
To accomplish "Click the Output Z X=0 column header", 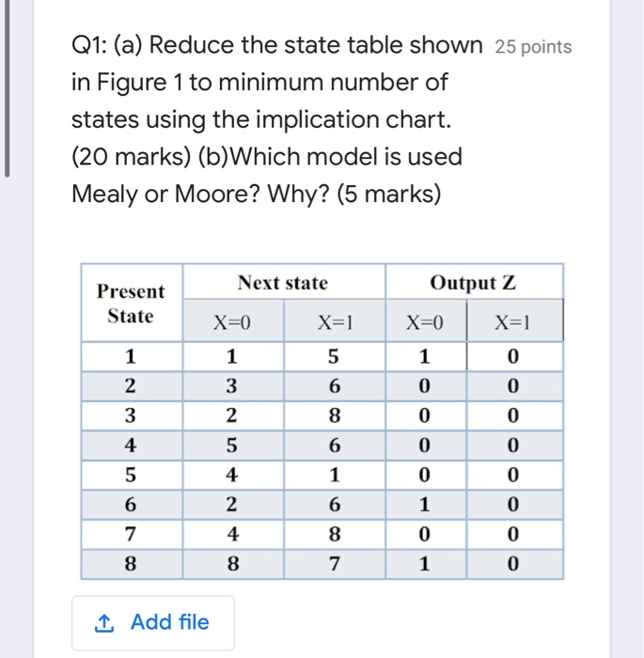I will (x=426, y=321).
